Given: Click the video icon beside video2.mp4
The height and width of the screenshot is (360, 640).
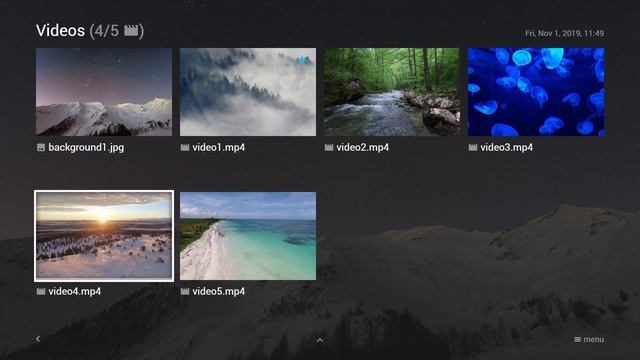Looking at the screenshot, I should click(x=329, y=147).
